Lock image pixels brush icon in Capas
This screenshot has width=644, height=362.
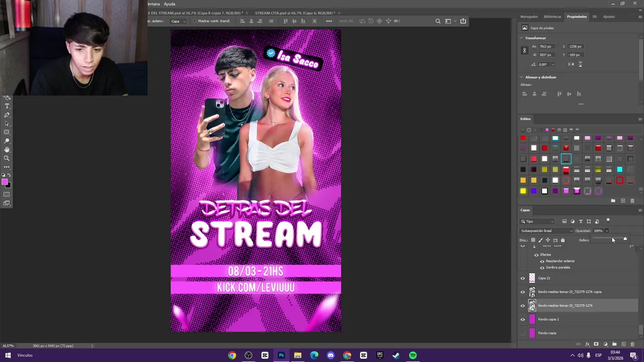tap(540, 240)
